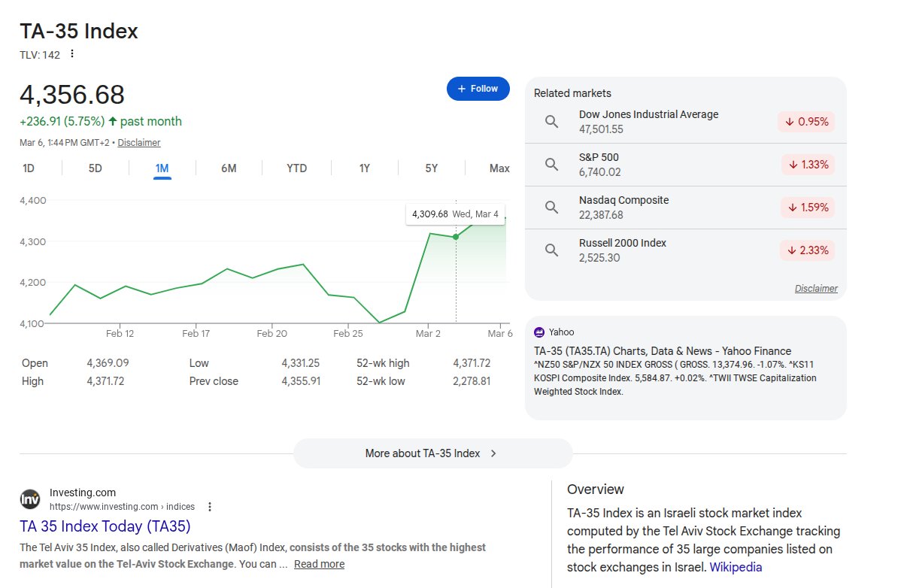Click the Prev close value 4,355.91
Image resolution: width=901 pixels, height=588 pixels.
301,381
